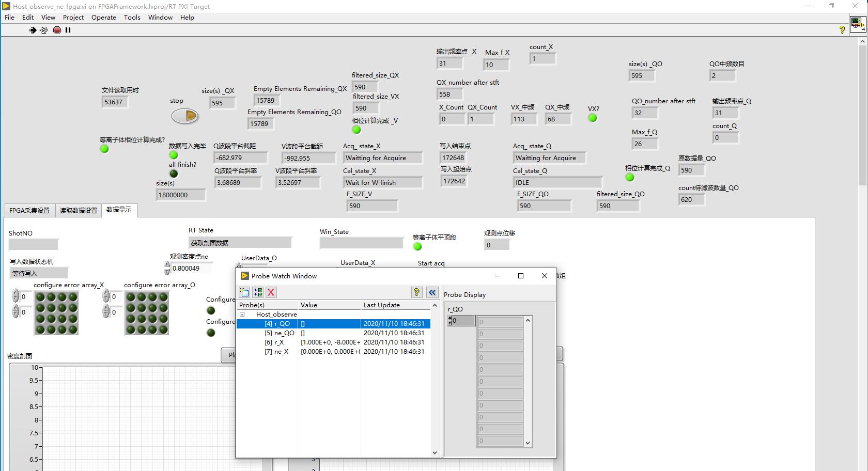The image size is (868, 471).
Task: Click the r_QO array index stepper
Action: click(450, 321)
